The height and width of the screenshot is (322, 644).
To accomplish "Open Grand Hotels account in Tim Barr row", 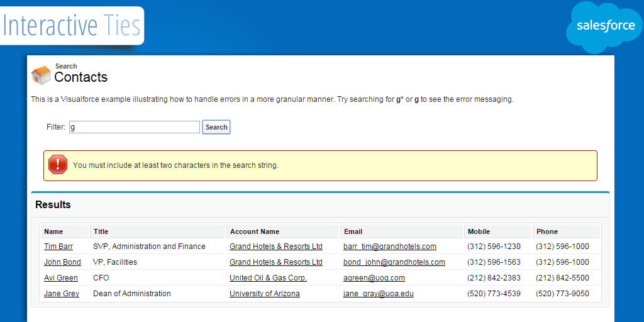I will [275, 247].
